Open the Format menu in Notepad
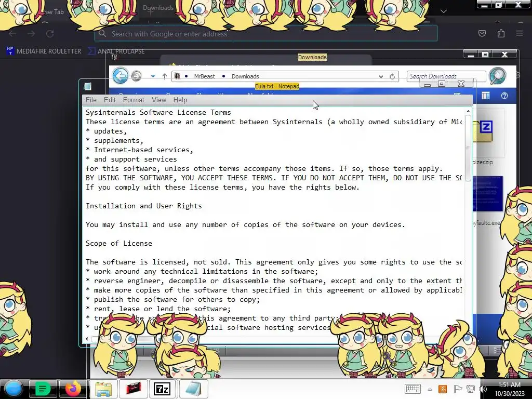 pyautogui.click(x=134, y=100)
